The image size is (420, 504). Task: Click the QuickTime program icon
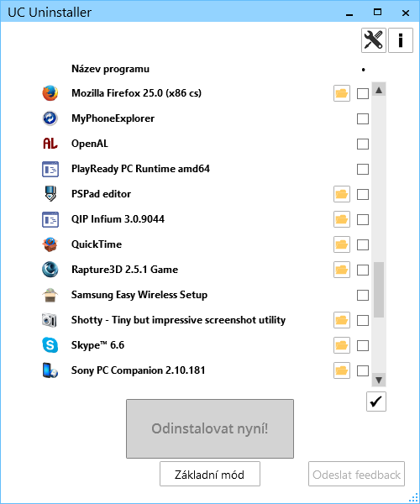[x=50, y=244]
